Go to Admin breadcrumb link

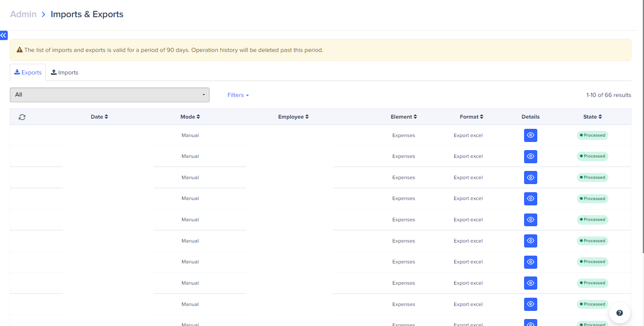click(x=23, y=14)
